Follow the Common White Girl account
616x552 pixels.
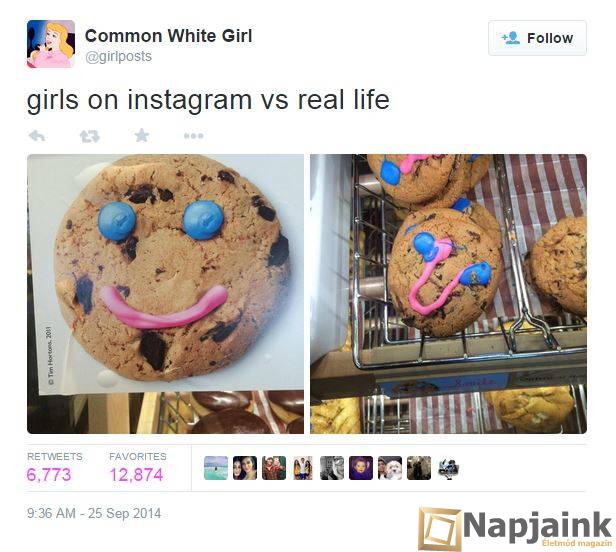coord(537,38)
